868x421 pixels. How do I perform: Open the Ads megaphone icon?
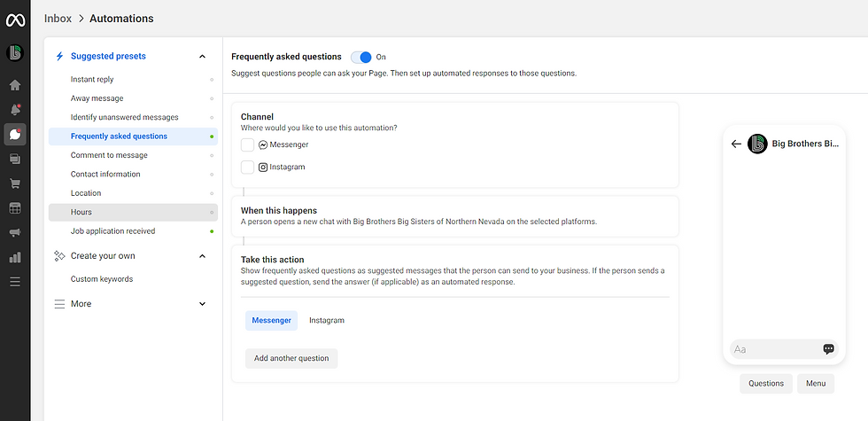coord(15,232)
